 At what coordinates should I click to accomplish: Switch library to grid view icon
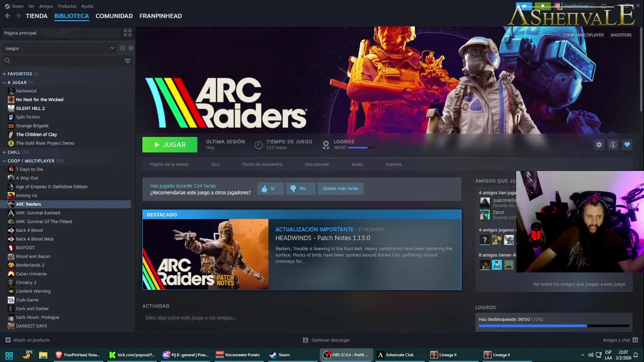point(128,33)
